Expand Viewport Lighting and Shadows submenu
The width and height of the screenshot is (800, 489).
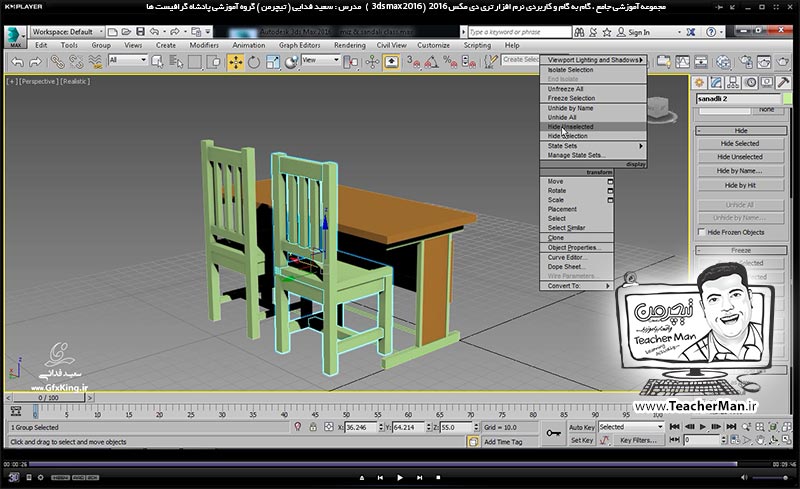(594, 60)
